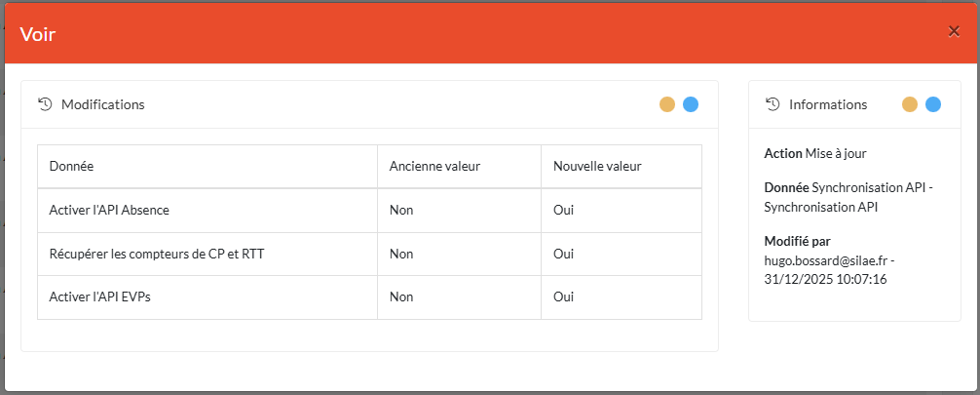Click the Oui value for Activer l'API Absence
The height and width of the screenshot is (395, 980).
(563, 211)
